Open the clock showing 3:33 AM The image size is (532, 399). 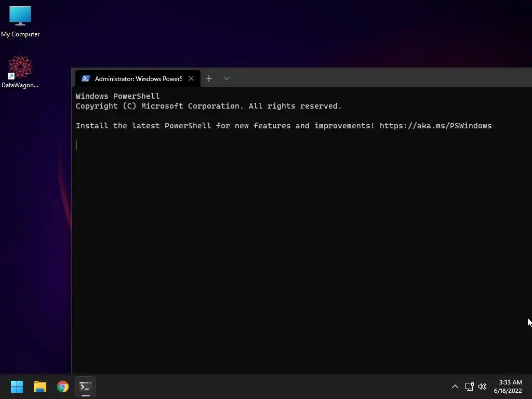(x=508, y=387)
